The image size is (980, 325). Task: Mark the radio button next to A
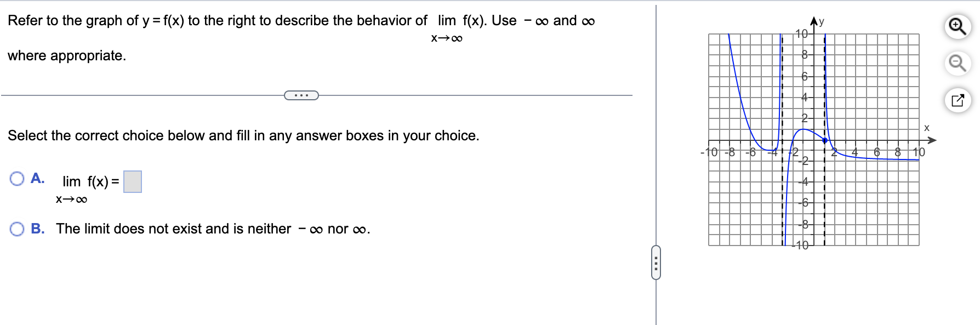pyautogui.click(x=18, y=178)
